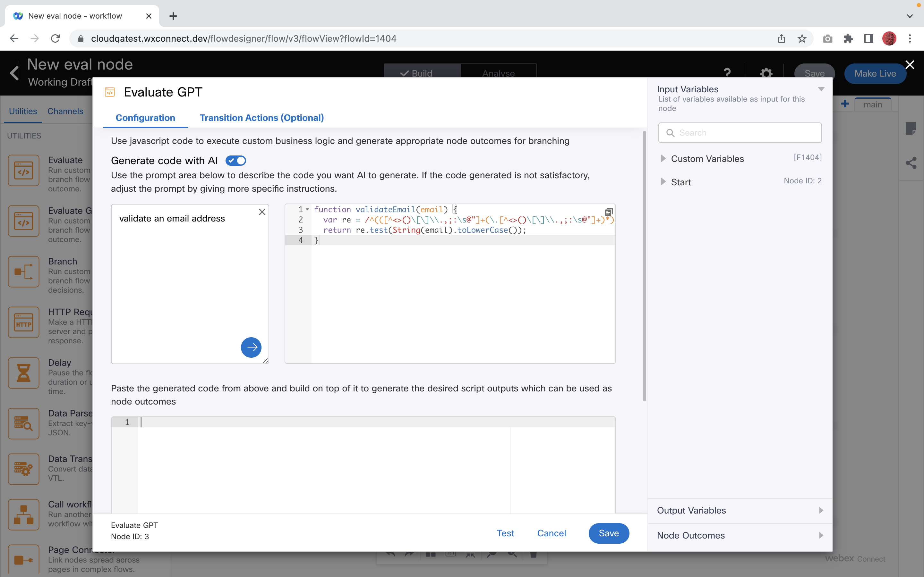The image size is (924, 577).
Task: Select the Data Transform utility icon
Action: (x=23, y=469)
